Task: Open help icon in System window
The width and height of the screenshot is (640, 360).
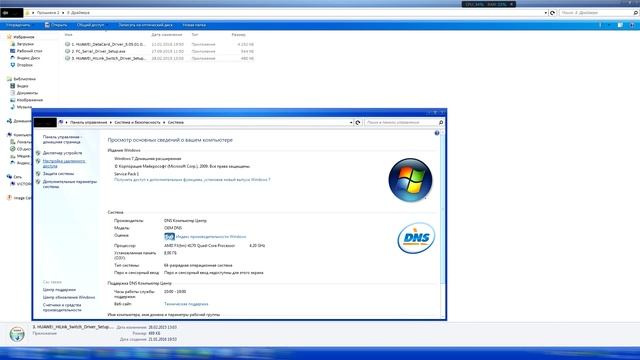Action: coord(437,133)
